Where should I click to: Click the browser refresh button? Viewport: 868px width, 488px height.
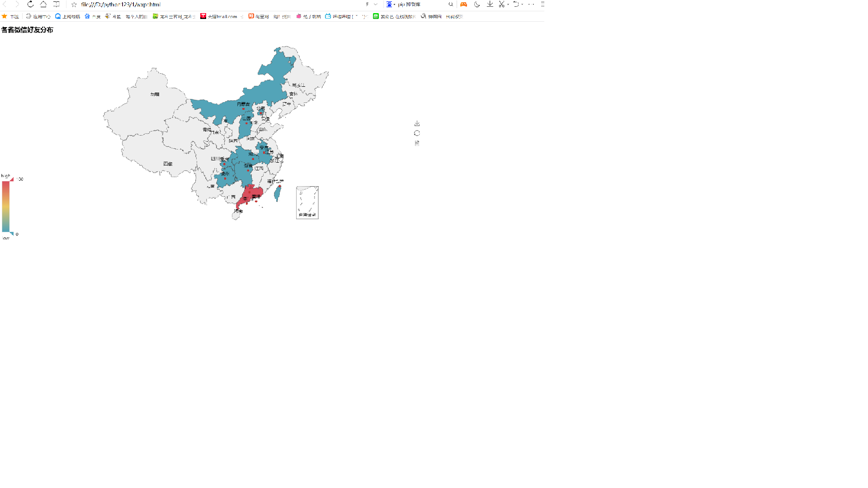30,4
